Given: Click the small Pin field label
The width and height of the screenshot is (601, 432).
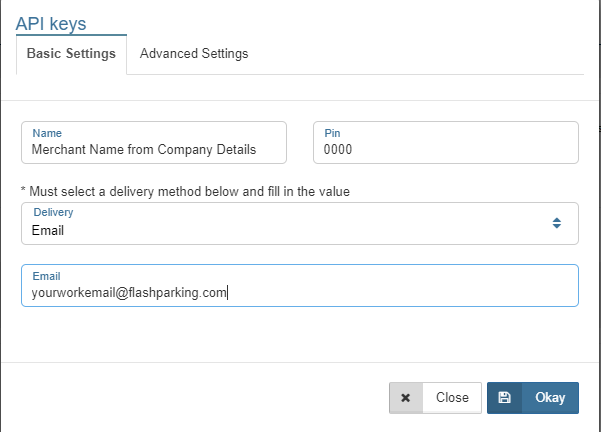Looking at the screenshot, I should [x=331, y=132].
